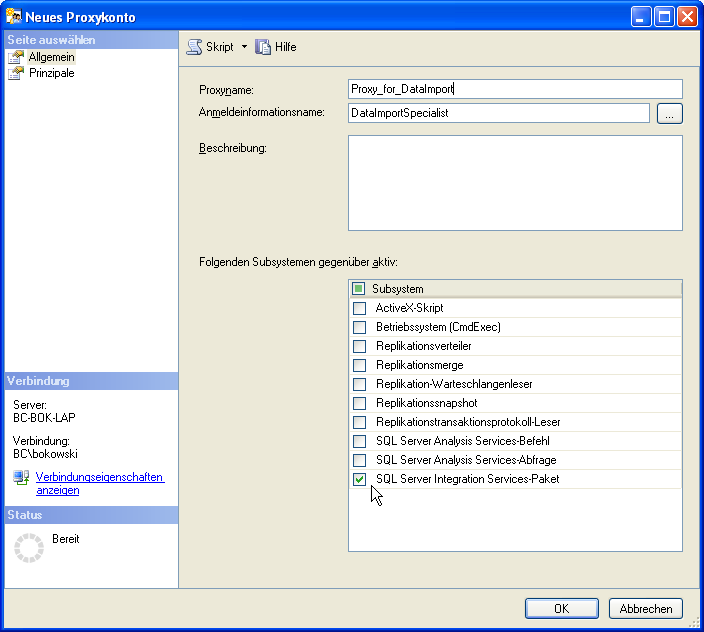Click the Neues Proxykonto title bar icon
This screenshot has height=632, width=704.
coord(14,16)
